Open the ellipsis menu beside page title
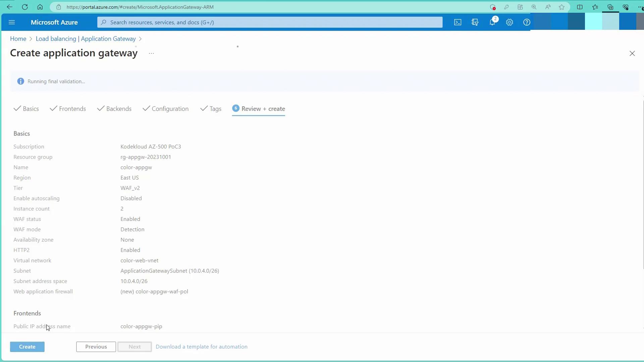This screenshot has width=644, height=362. [151, 53]
